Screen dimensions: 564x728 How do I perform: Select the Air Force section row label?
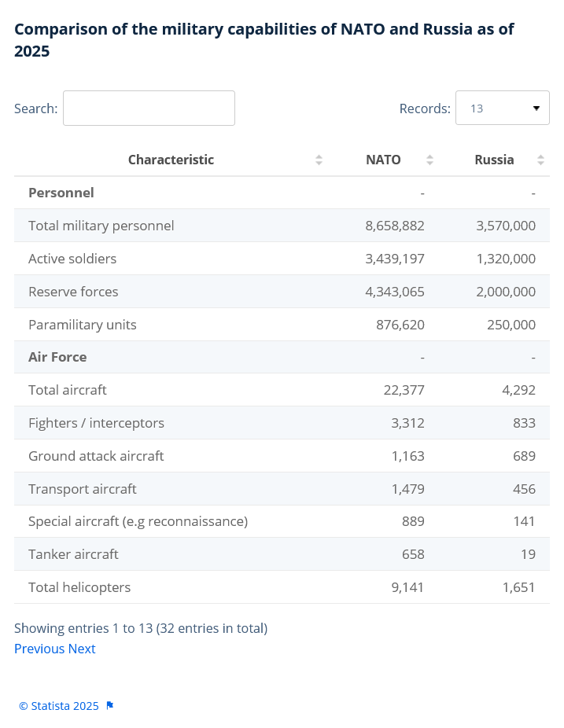pos(57,357)
